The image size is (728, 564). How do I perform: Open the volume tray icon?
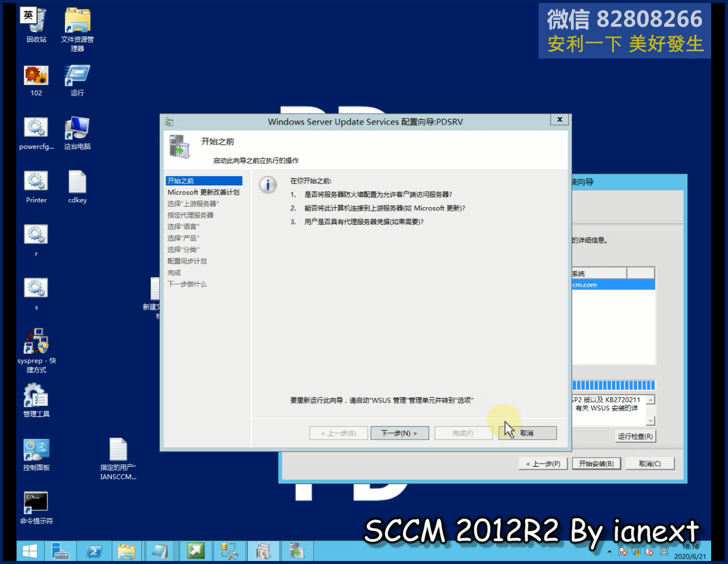coord(650,551)
